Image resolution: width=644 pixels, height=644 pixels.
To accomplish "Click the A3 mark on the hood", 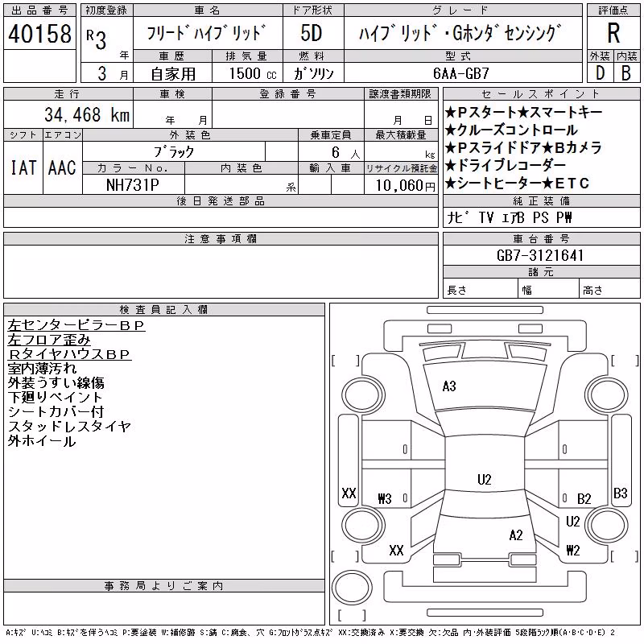I will point(449,386).
